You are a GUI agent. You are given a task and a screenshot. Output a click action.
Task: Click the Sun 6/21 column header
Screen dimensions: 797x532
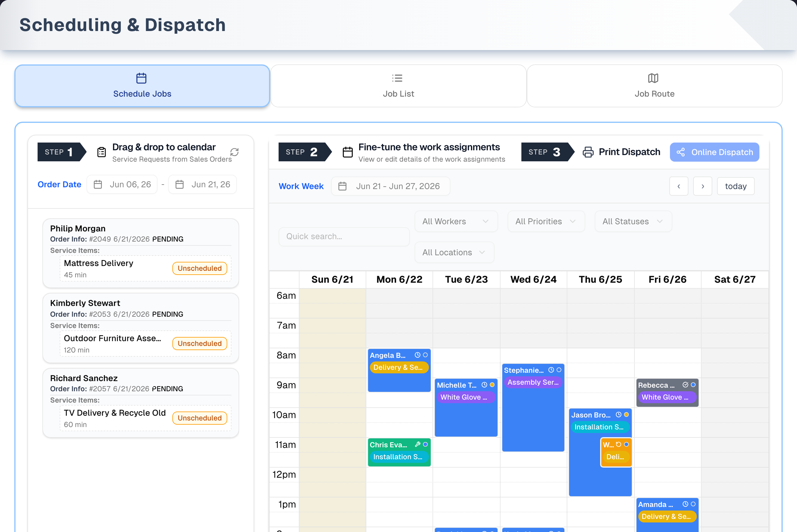coord(332,280)
